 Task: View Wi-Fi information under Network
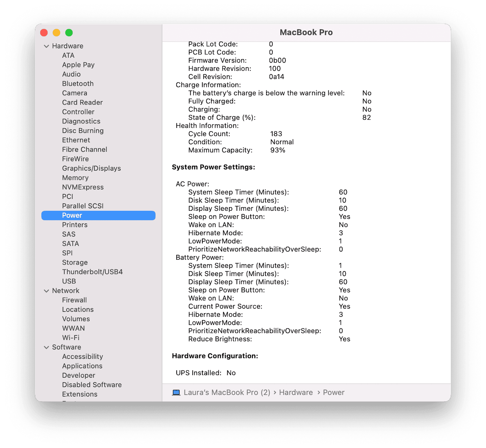(x=71, y=337)
